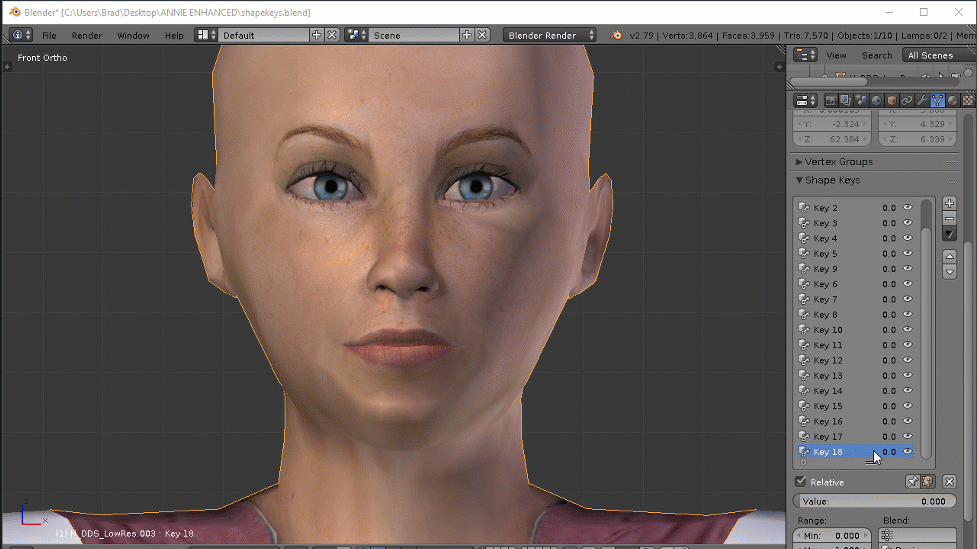
Task: Select the Key 18 shape key row
Action: click(x=855, y=452)
